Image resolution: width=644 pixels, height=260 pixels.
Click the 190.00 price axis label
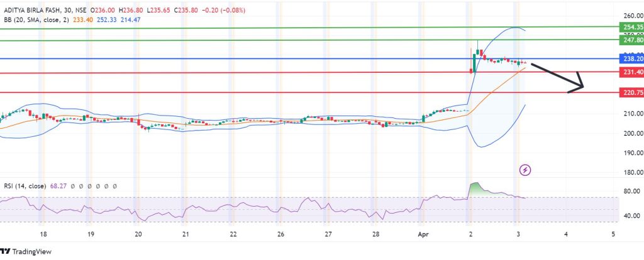coord(633,153)
